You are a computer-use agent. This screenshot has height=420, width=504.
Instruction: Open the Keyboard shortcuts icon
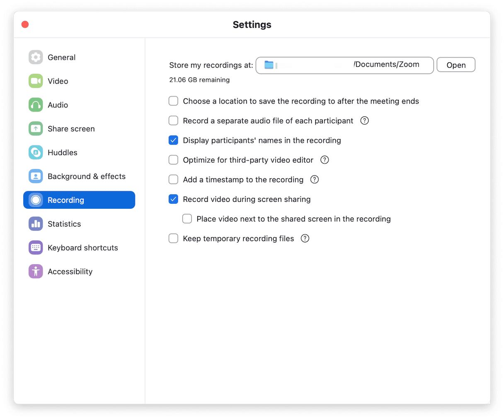point(36,248)
